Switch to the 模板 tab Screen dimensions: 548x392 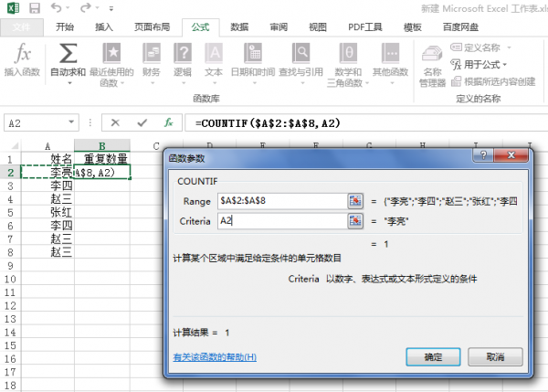pyautogui.click(x=413, y=27)
